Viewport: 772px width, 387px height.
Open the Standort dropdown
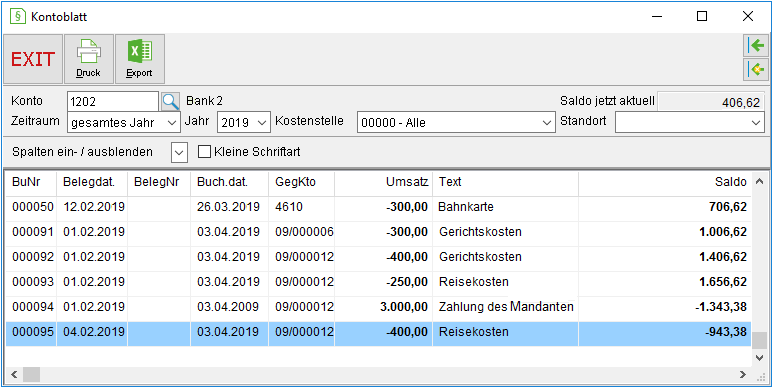757,123
